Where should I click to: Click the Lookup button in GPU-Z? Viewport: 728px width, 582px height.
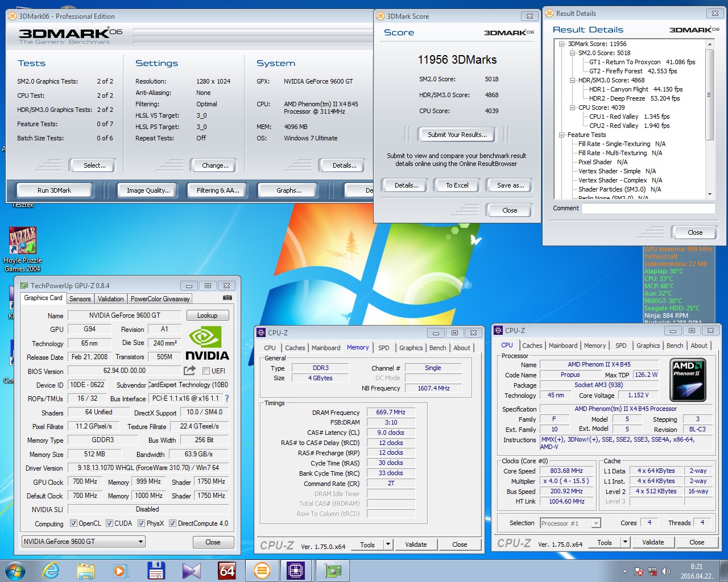207,315
